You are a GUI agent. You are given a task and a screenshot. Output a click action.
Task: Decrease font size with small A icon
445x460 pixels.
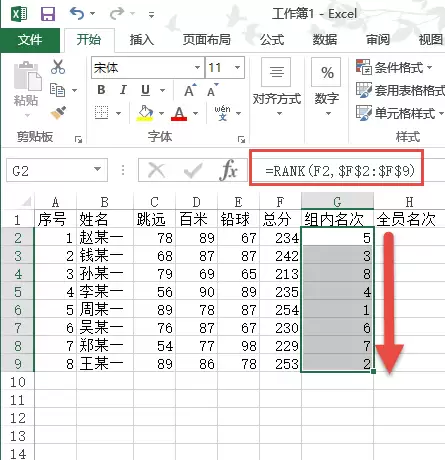(x=212, y=90)
